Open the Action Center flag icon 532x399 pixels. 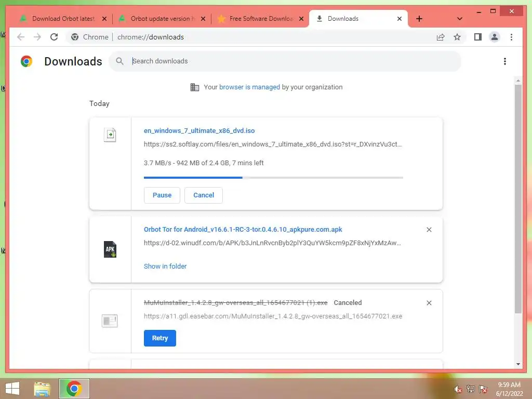click(483, 389)
